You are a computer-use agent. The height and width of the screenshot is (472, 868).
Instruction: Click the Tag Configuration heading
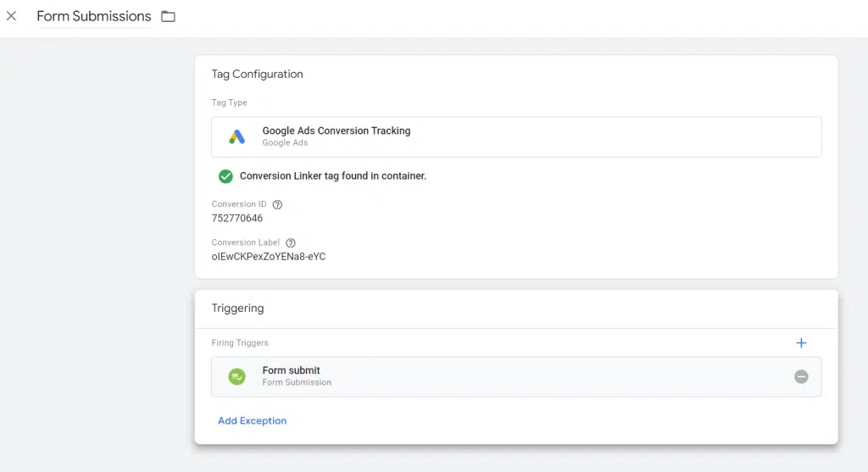pos(257,75)
